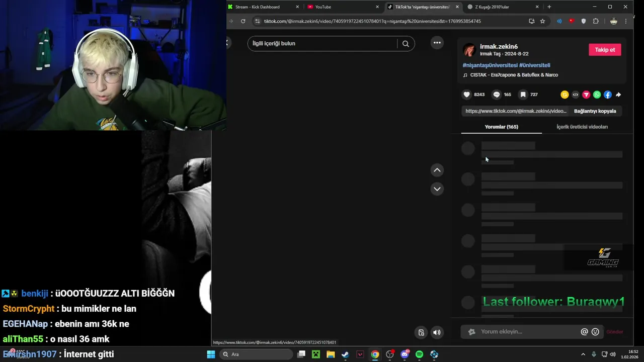Screen dimensions: 644x362
Task: Open Discord from the taskbar
Action: (405, 354)
